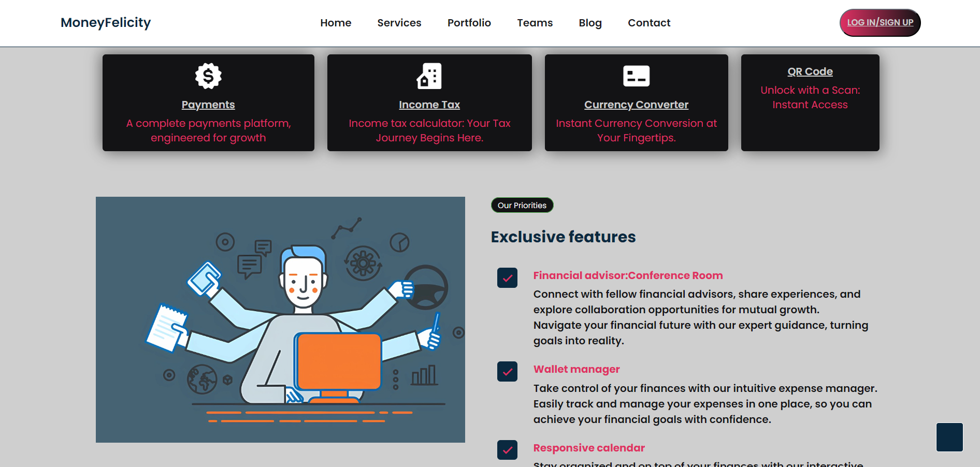980x467 pixels.
Task: Click 'Income tax calculator: Your Tax Journey' text
Action: 429,130
